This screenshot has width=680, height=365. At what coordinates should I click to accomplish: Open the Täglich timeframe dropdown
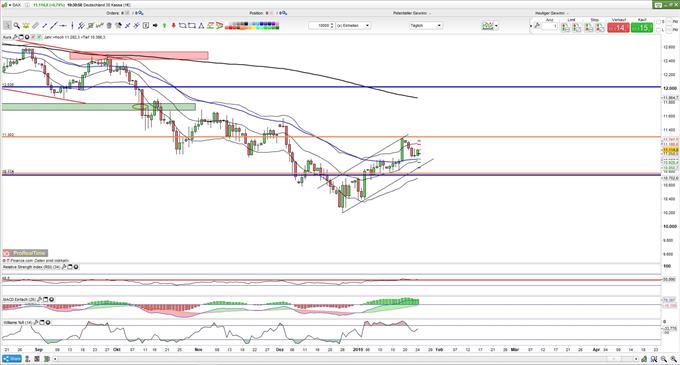point(425,26)
